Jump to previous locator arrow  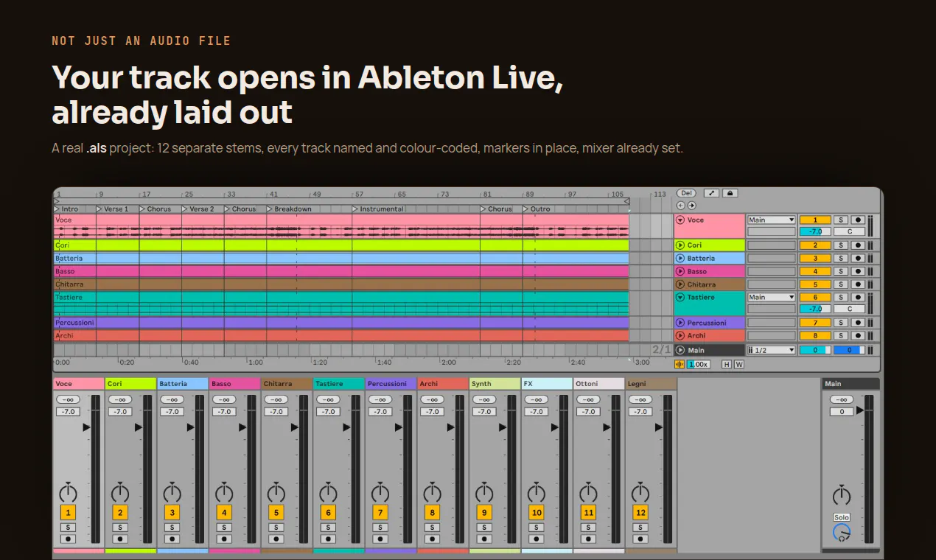coord(680,206)
